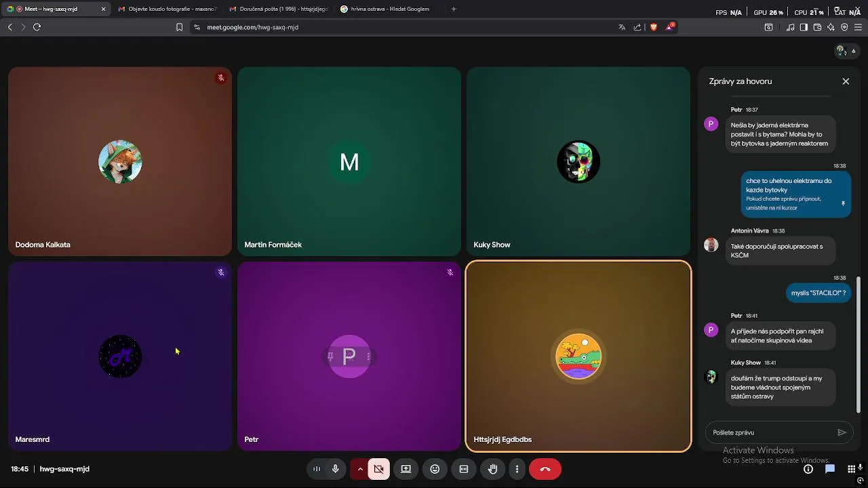Select the Dodoma Kalkata video tile

coord(120,161)
